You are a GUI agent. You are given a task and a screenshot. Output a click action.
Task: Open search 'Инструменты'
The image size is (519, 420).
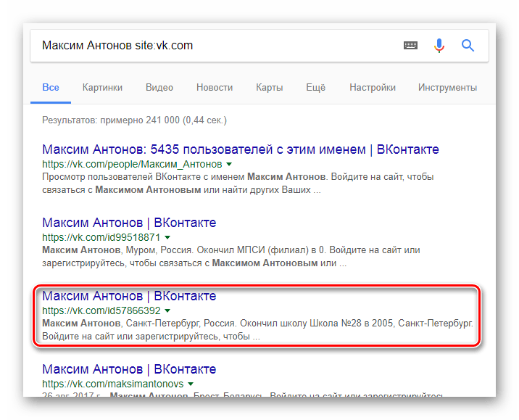[x=447, y=88]
